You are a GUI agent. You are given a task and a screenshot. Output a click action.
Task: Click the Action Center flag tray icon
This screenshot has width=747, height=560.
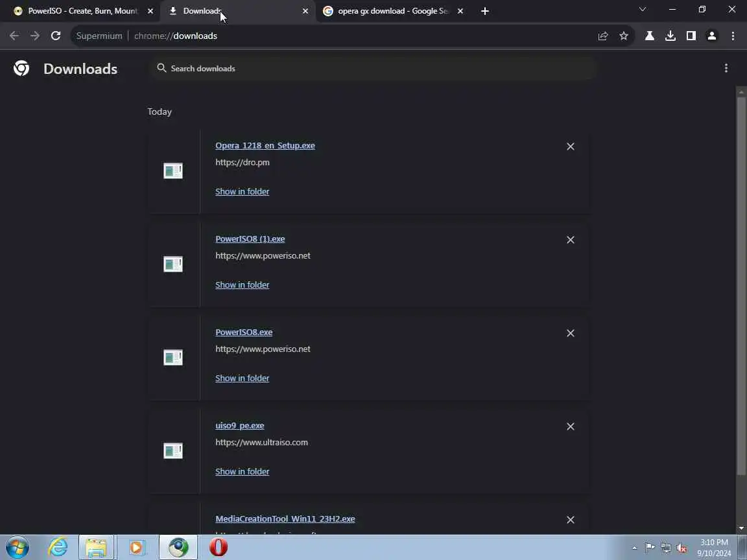click(650, 548)
